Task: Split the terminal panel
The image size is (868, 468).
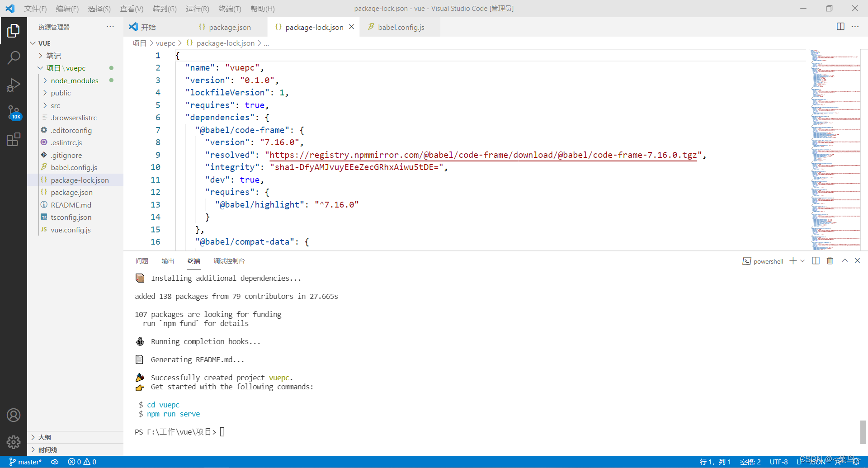Action: coord(816,261)
